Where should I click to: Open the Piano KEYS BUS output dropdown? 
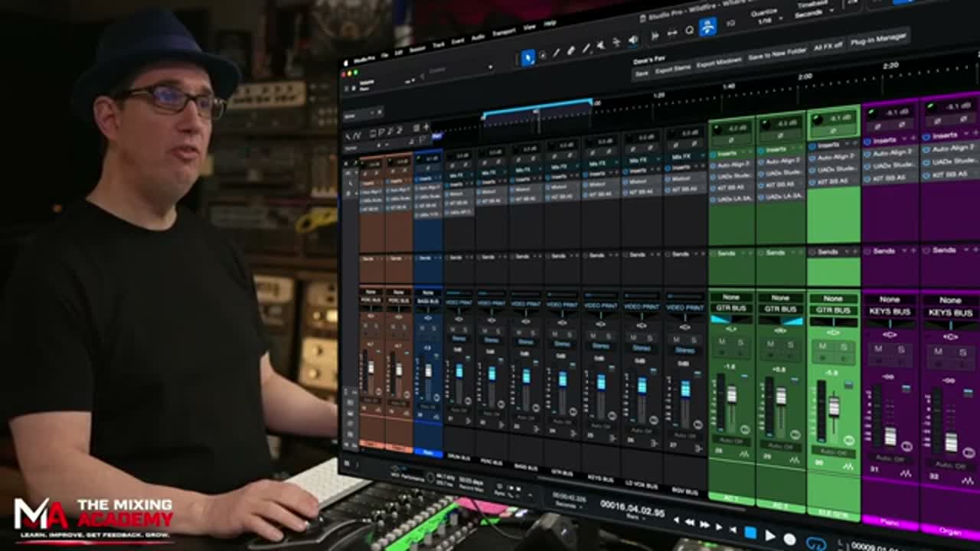click(890, 312)
